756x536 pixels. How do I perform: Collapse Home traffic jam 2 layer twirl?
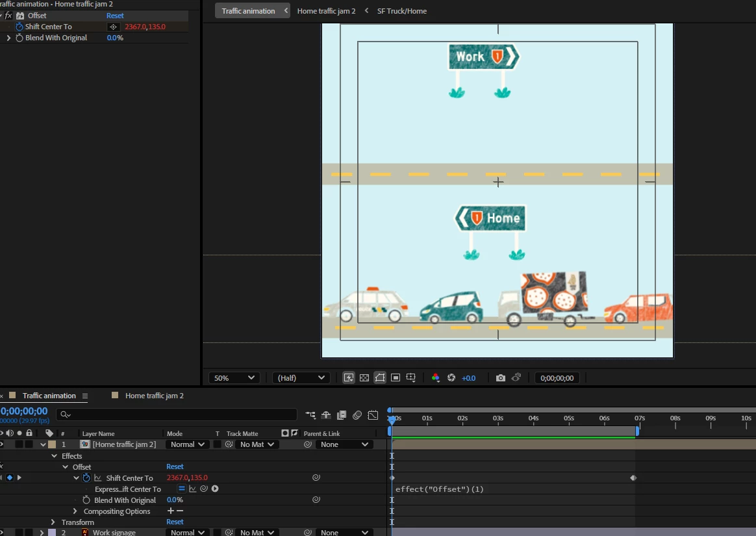[x=43, y=444]
